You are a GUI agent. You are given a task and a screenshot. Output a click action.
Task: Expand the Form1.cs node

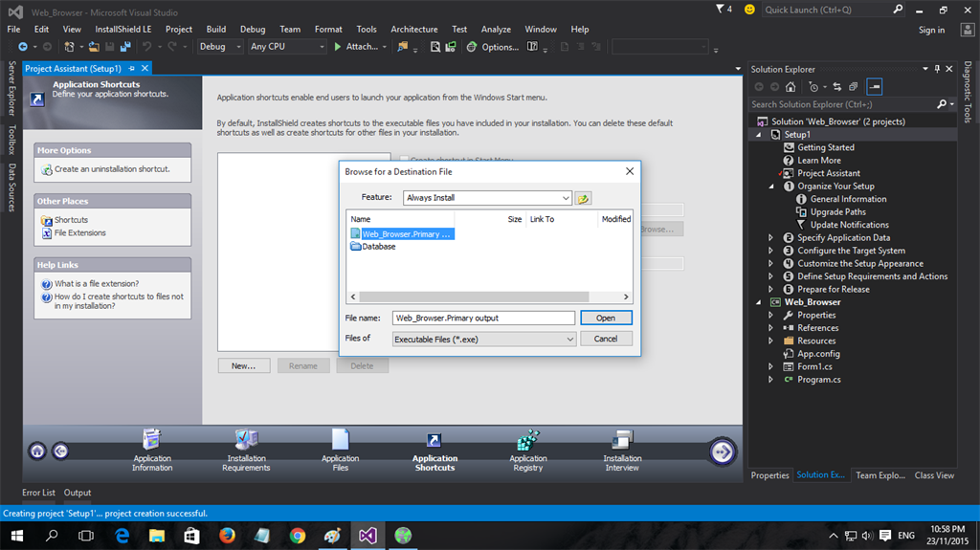(770, 367)
